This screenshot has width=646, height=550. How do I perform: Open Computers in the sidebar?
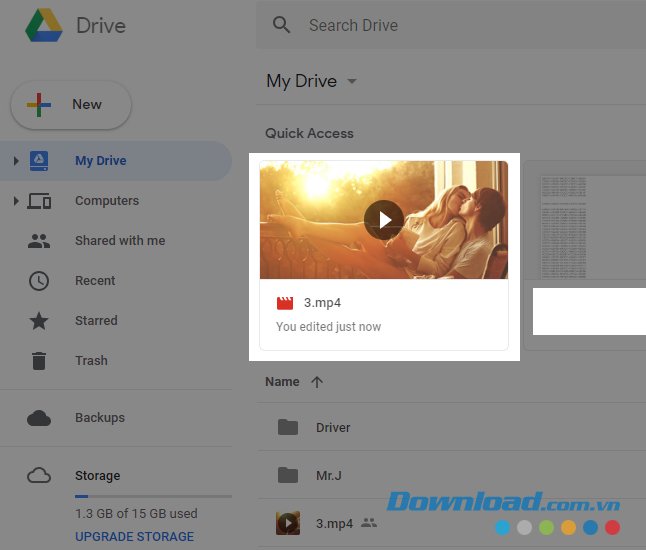(x=107, y=201)
